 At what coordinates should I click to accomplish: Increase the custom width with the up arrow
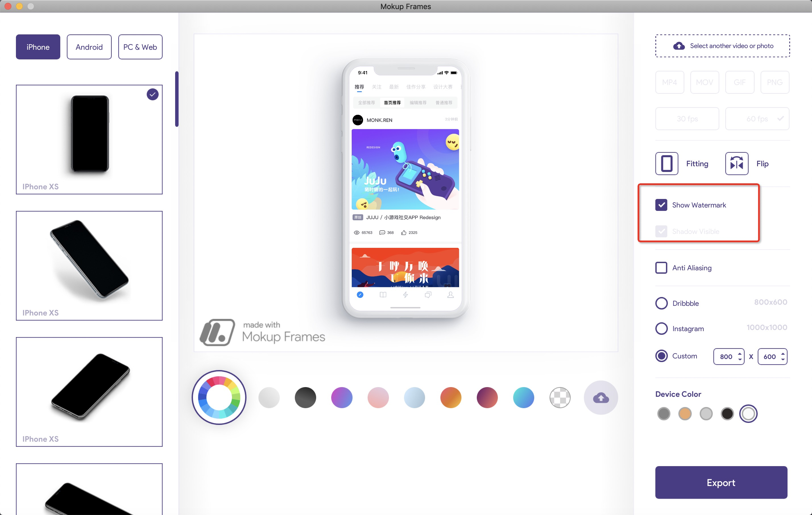[x=739, y=353]
